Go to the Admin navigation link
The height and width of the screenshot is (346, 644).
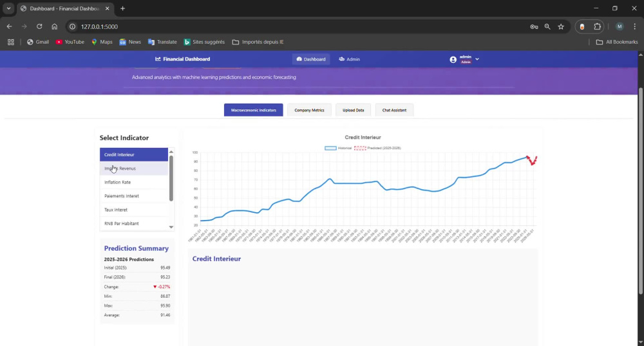[350, 59]
